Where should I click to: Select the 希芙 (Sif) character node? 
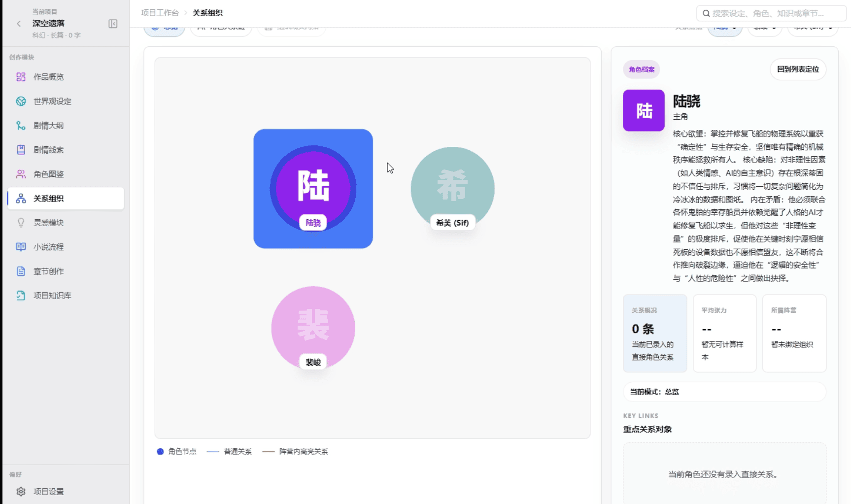[452, 189]
